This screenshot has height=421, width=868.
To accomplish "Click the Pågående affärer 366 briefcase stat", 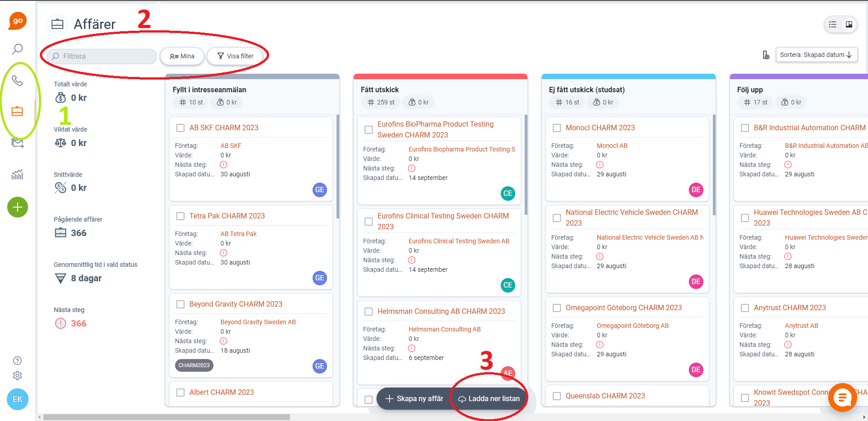I will pos(71,233).
